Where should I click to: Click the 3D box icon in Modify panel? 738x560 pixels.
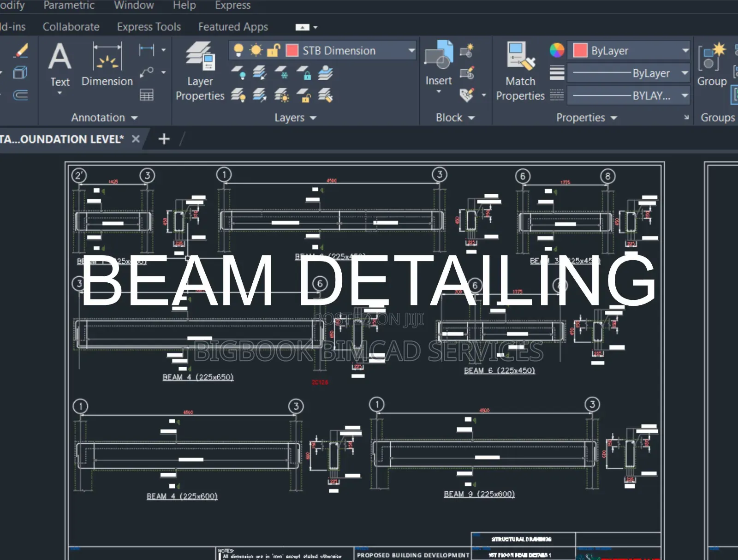20,72
